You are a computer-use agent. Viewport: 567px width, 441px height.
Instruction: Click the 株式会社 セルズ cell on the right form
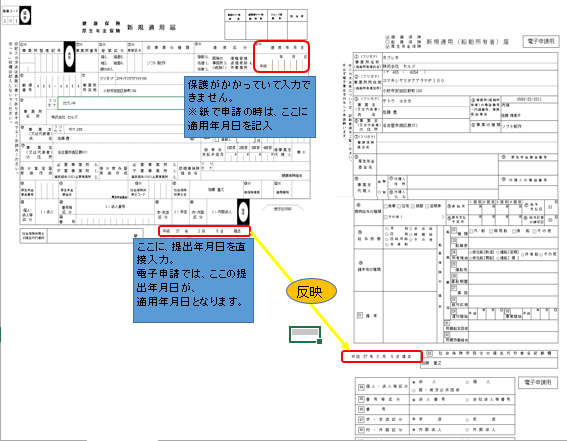pyautogui.click(x=469, y=67)
